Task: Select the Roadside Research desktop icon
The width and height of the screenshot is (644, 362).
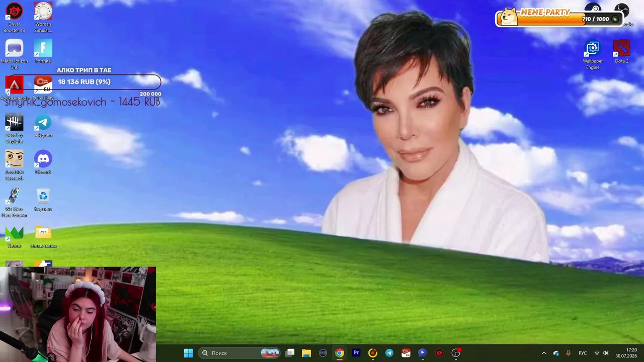Action: pyautogui.click(x=14, y=165)
